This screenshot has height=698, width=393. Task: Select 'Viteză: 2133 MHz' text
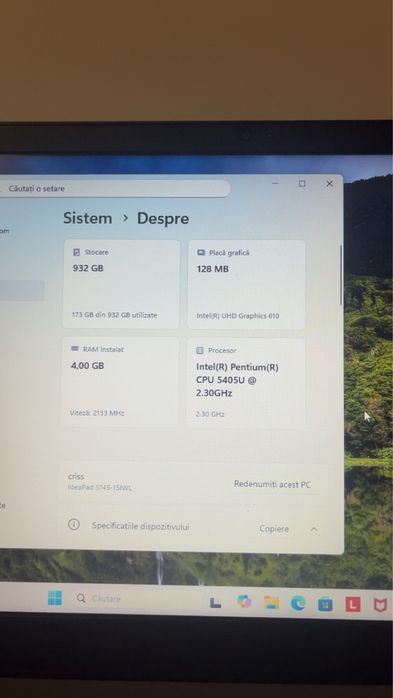tap(97, 413)
